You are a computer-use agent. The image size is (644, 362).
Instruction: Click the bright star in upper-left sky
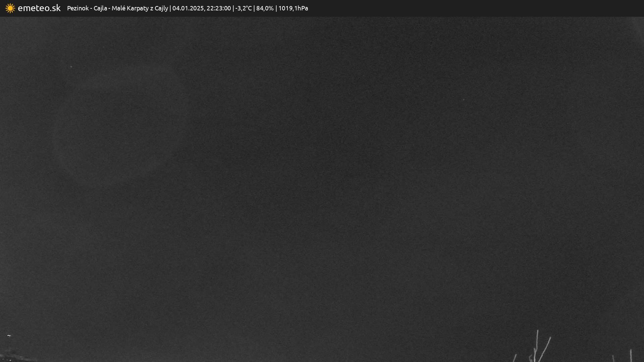[x=71, y=67]
